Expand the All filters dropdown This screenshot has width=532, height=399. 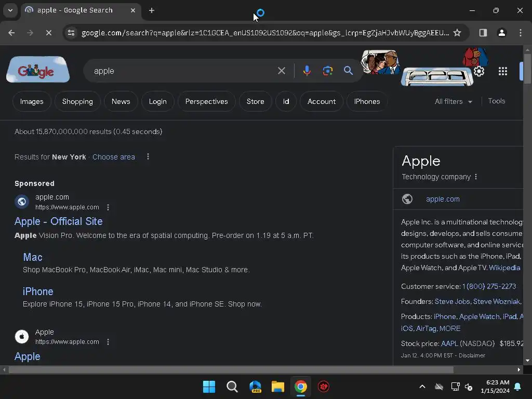tap(453, 101)
